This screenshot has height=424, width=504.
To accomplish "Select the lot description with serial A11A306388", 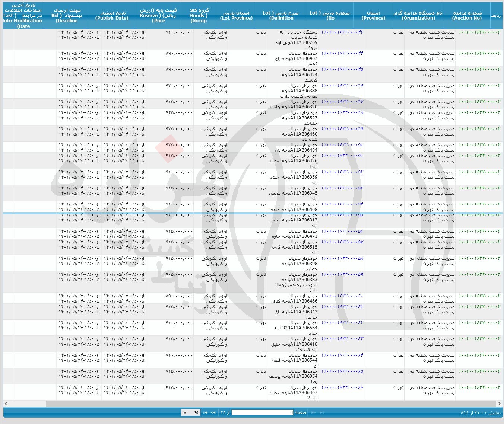I will (x=299, y=91).
